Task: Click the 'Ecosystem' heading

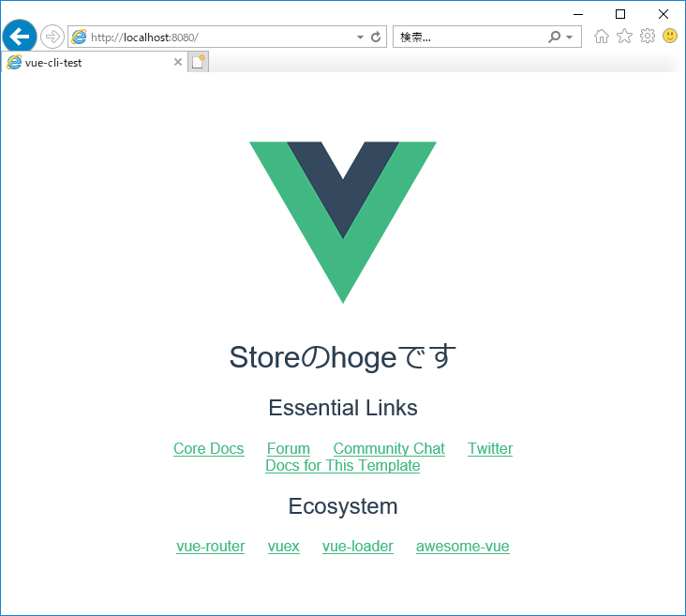Action: [343, 506]
